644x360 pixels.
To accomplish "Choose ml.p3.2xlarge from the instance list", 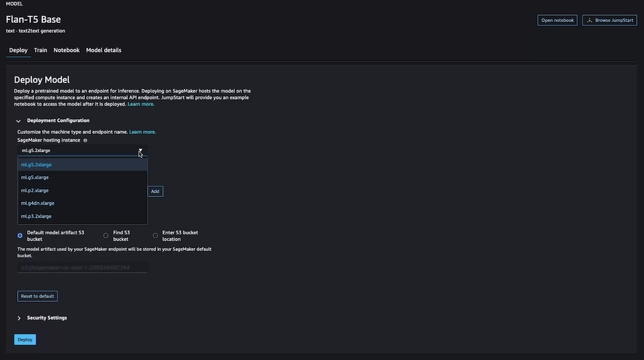I will [82, 216].
